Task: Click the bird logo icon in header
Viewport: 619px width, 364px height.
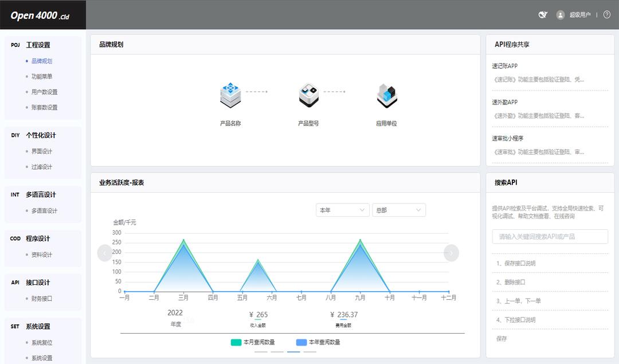Action: [x=543, y=14]
